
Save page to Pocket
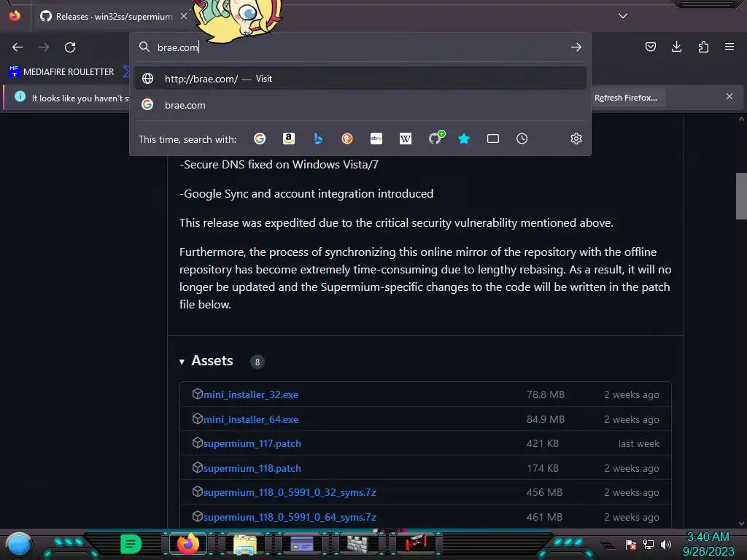tap(650, 47)
